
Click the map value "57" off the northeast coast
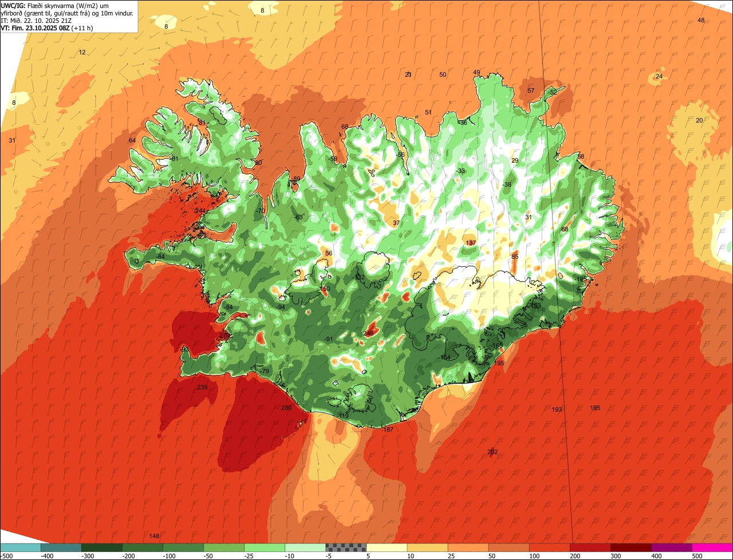pyautogui.click(x=531, y=90)
